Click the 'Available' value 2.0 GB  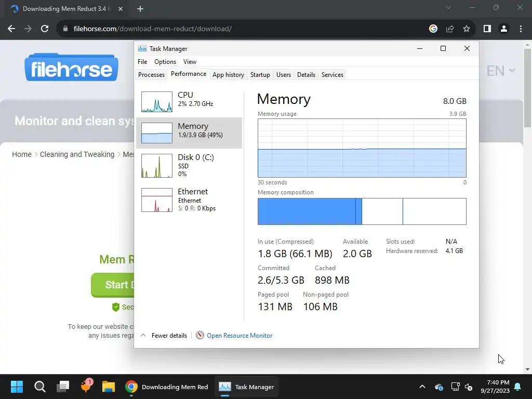(x=357, y=254)
